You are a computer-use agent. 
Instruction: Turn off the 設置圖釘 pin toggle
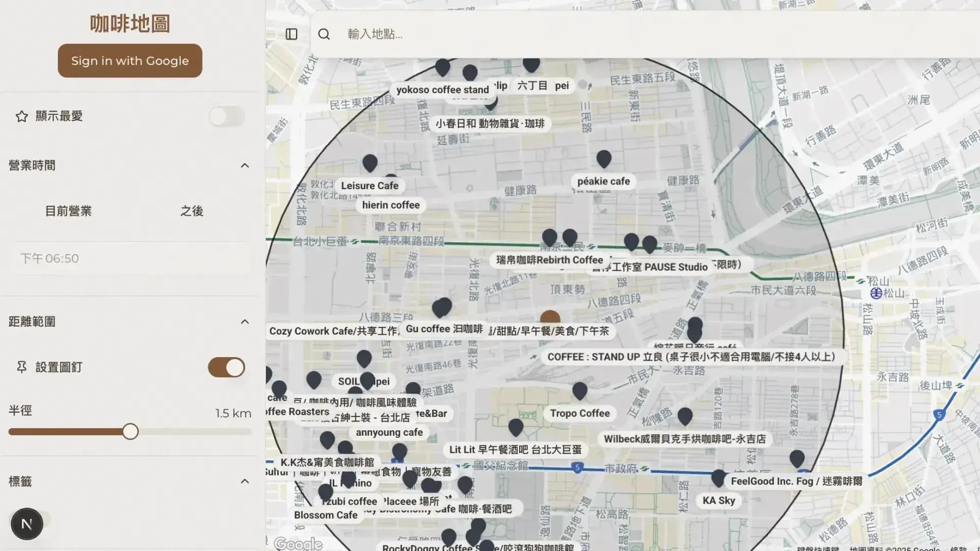[227, 367]
